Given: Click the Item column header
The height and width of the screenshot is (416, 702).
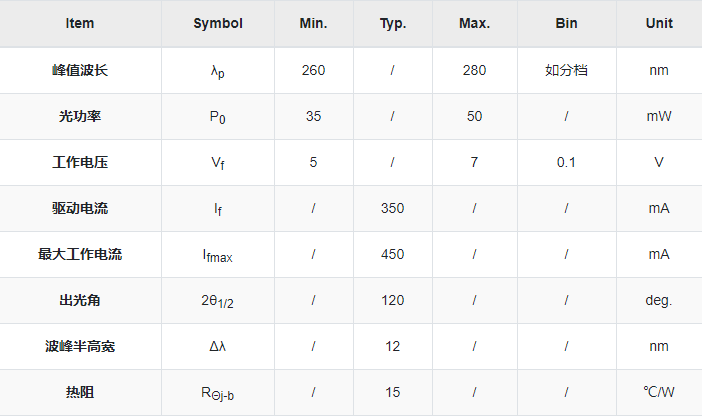Looking at the screenshot, I should [x=80, y=23].
